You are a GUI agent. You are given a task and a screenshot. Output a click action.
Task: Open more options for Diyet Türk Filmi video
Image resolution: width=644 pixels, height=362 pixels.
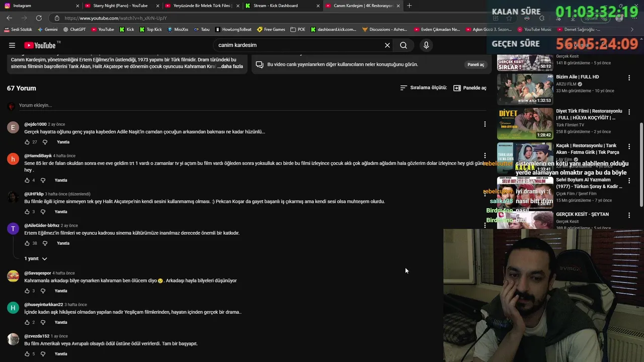629,112
